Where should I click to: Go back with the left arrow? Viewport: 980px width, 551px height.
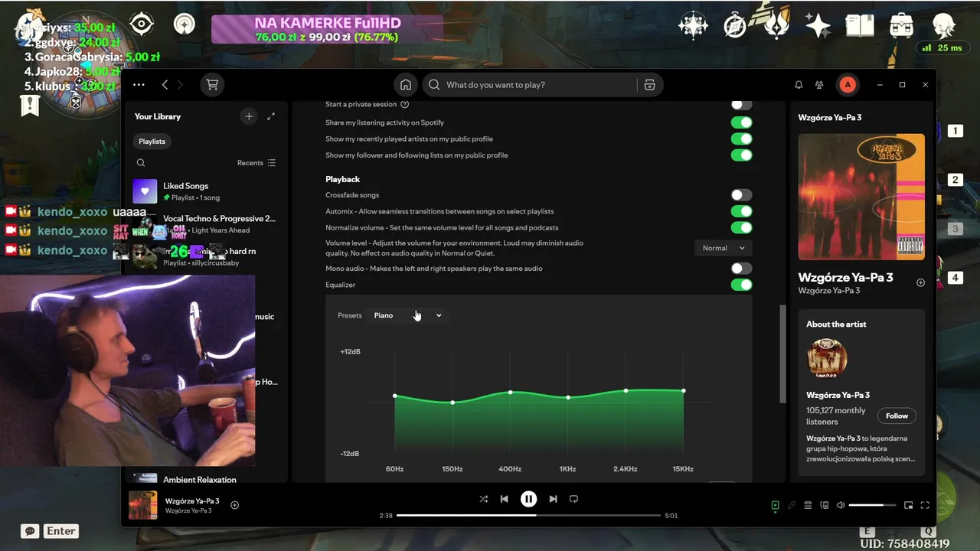point(165,85)
